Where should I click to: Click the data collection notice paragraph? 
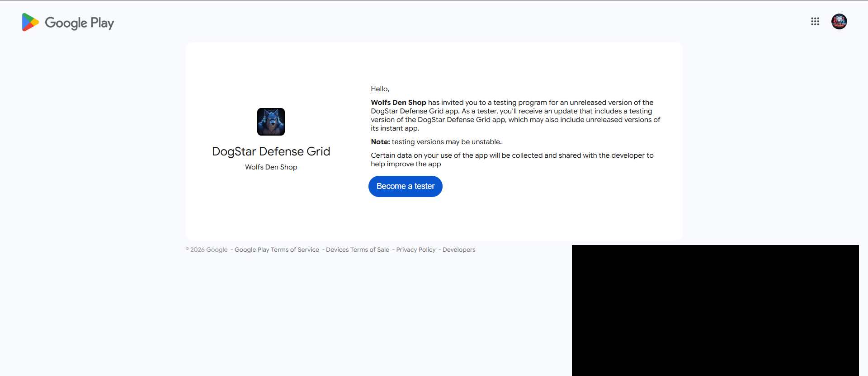coord(512,160)
